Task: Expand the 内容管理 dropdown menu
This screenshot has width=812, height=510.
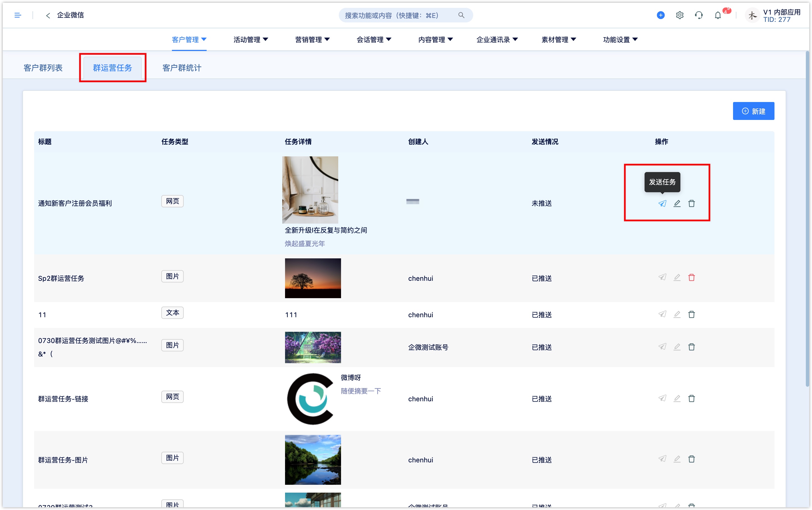Action: pos(436,40)
